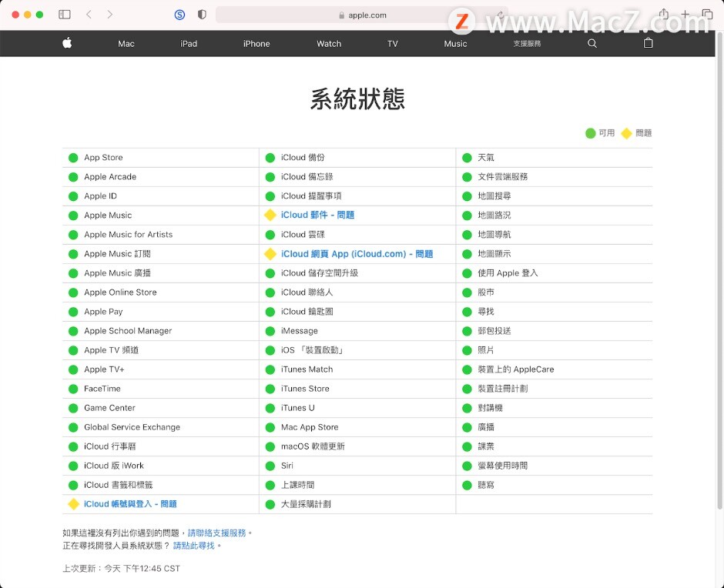The width and height of the screenshot is (724, 588).
Task: Click the blue S extension icon
Action: [x=179, y=14]
